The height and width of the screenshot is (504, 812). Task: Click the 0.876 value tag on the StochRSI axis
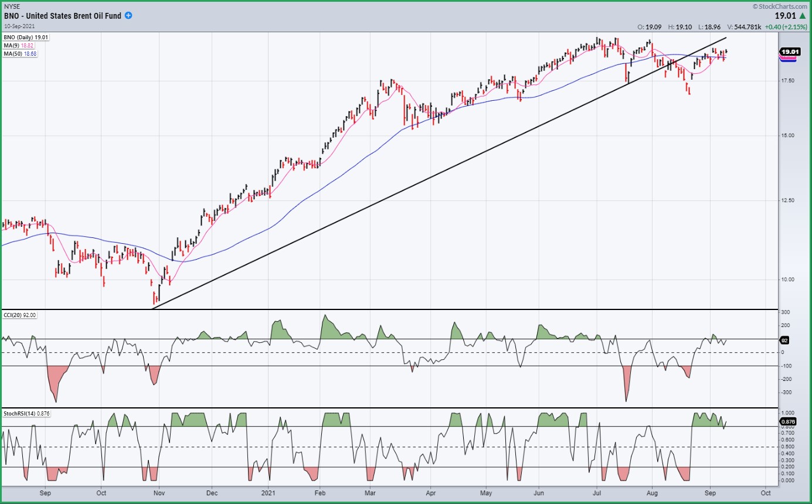(787, 421)
